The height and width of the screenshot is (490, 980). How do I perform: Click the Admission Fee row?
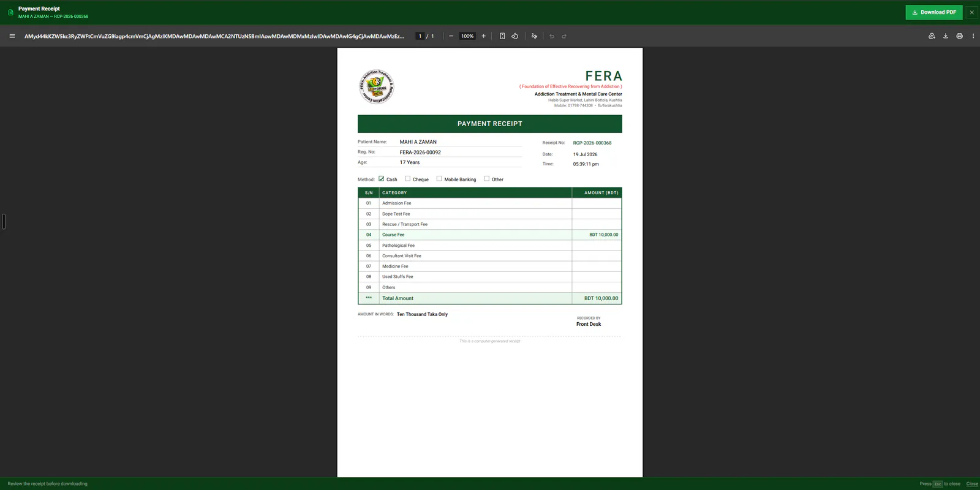490,203
